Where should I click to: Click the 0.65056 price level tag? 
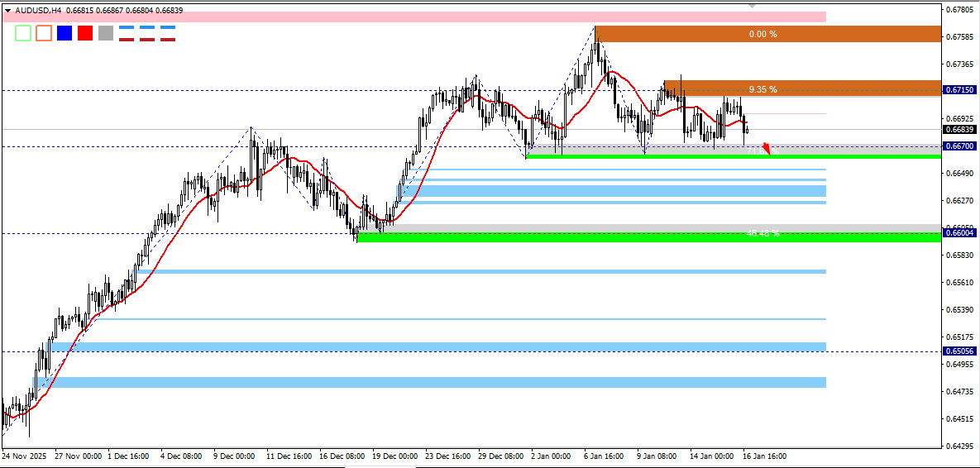[960, 351]
